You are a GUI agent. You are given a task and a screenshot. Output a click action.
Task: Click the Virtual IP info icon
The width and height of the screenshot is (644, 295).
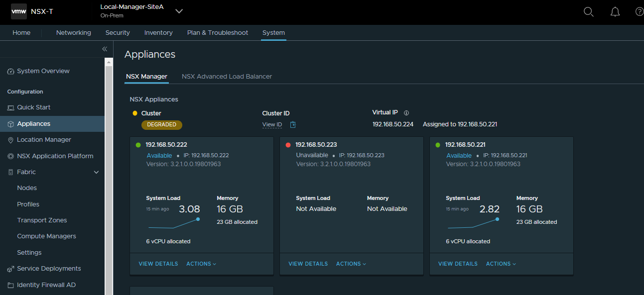pos(406,113)
